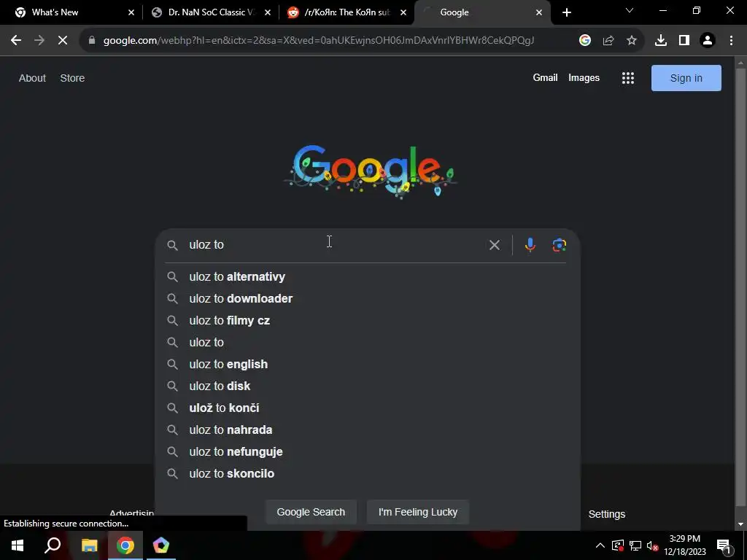The image size is (747, 560).
Task: Select suggestion uloz to english
Action: [x=368, y=365]
